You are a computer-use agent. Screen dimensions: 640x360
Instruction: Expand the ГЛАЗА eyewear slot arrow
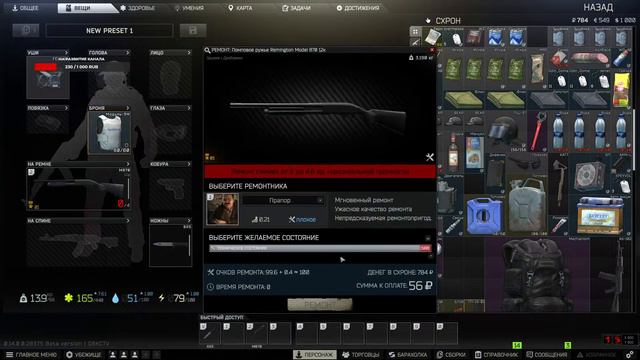pos(189,108)
